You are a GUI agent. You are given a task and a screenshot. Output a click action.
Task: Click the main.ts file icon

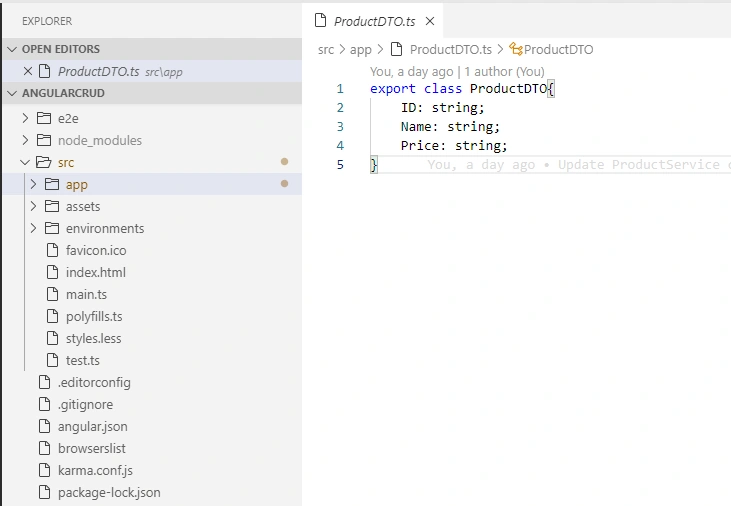(x=53, y=294)
